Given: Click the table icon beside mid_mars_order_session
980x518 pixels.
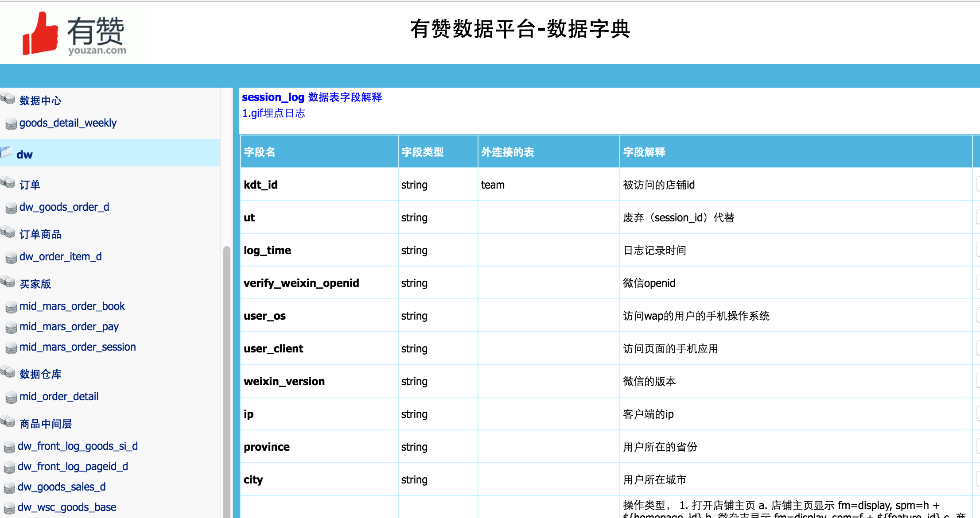Looking at the screenshot, I should (x=11, y=348).
